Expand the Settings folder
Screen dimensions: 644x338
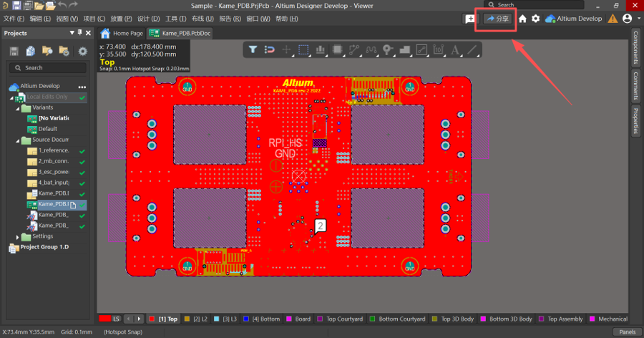pos(17,237)
